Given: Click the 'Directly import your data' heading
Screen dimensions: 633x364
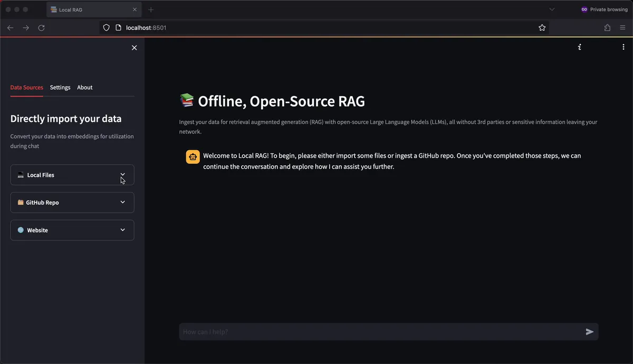Looking at the screenshot, I should [66, 119].
